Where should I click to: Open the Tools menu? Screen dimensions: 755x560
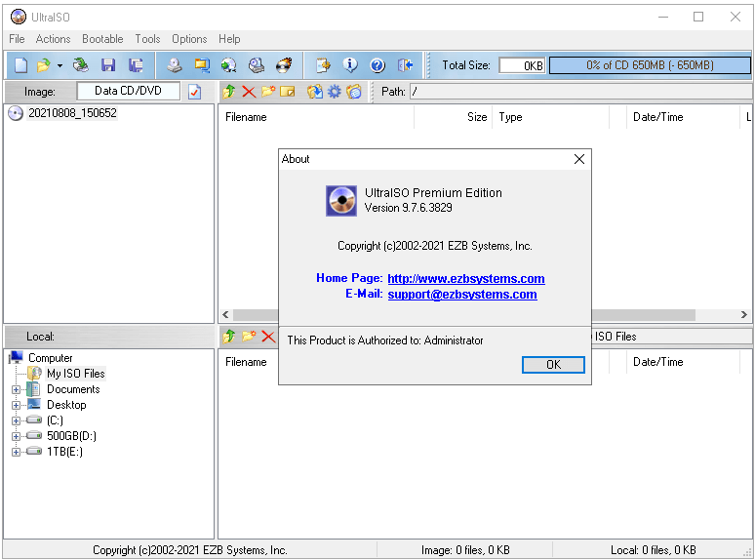pos(147,39)
